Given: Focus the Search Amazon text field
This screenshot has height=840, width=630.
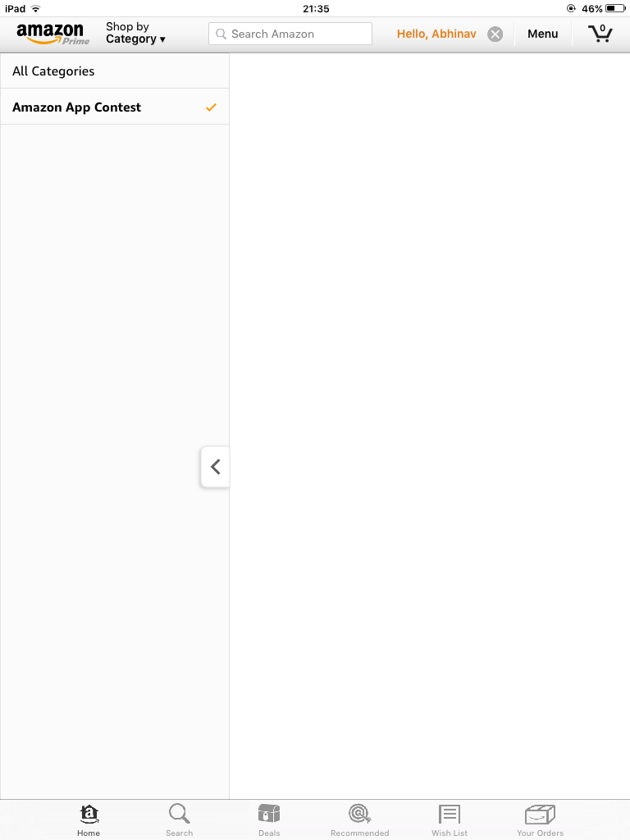Looking at the screenshot, I should tap(290, 34).
